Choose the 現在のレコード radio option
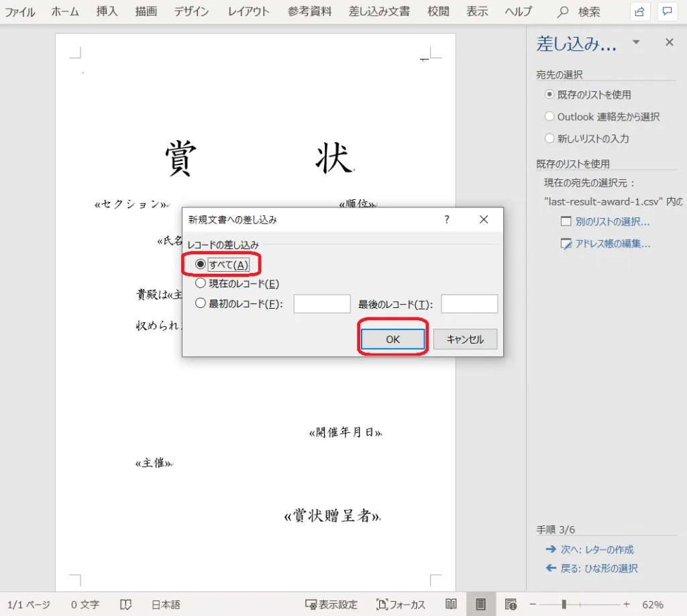This screenshot has width=687, height=616. coord(200,284)
